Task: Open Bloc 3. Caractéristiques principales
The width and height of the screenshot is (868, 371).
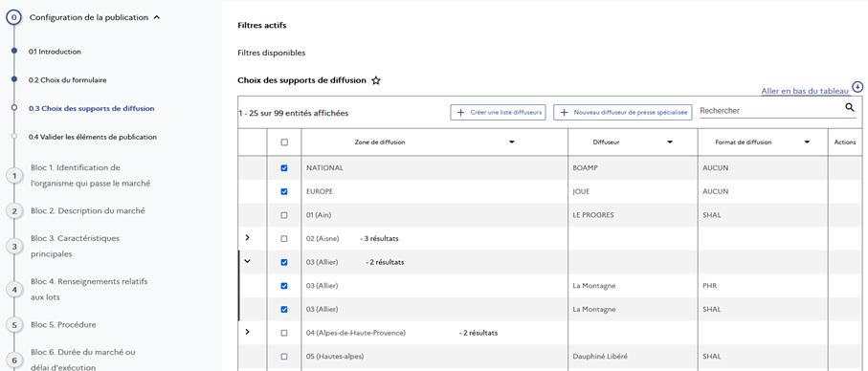Action: (76, 246)
